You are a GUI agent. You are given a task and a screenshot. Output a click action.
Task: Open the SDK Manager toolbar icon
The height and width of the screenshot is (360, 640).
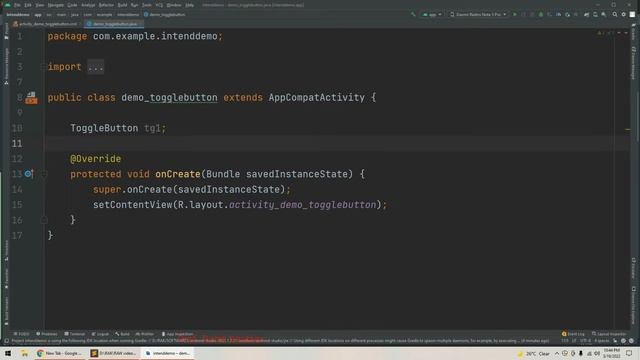pos(604,15)
